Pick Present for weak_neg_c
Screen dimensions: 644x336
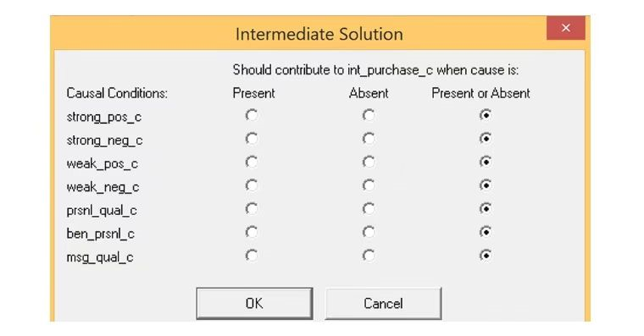point(251,185)
